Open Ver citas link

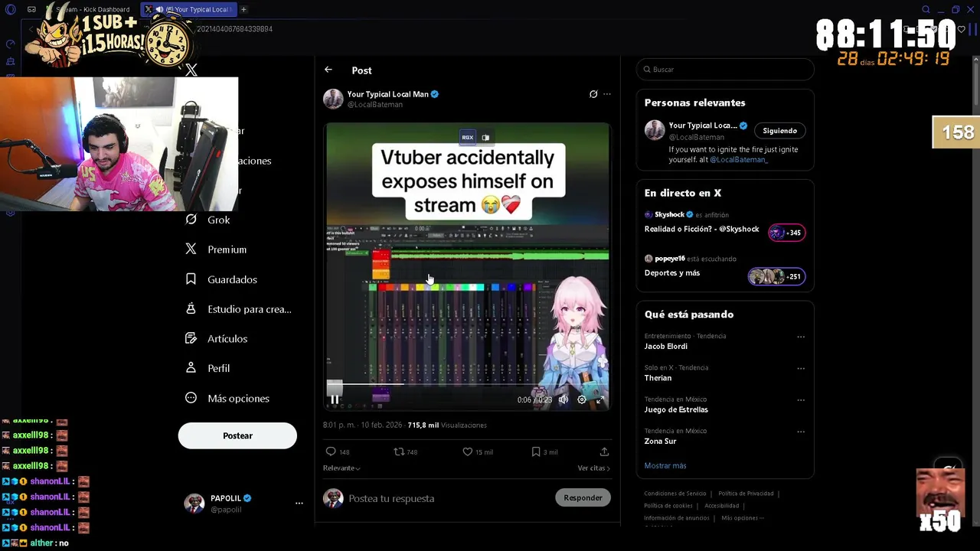pyautogui.click(x=593, y=468)
